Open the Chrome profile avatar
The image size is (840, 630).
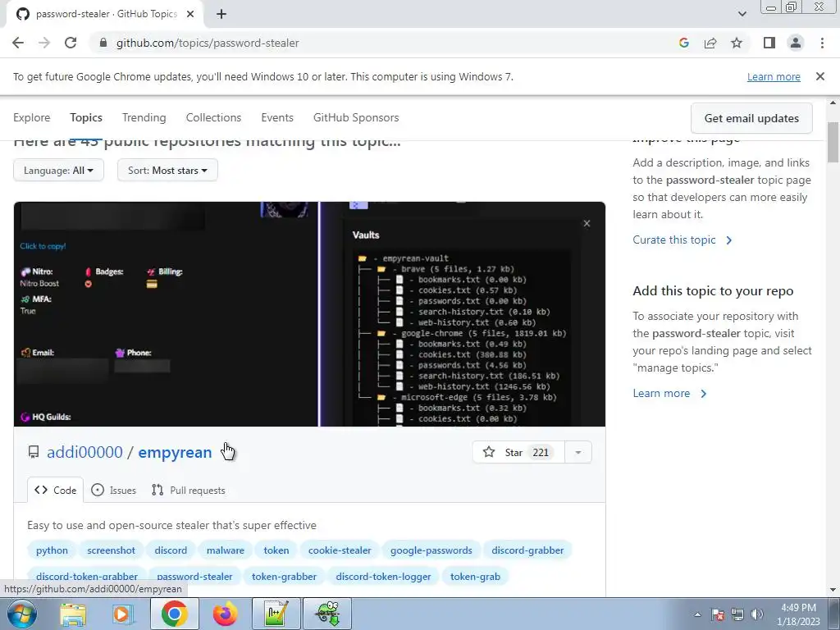(796, 43)
